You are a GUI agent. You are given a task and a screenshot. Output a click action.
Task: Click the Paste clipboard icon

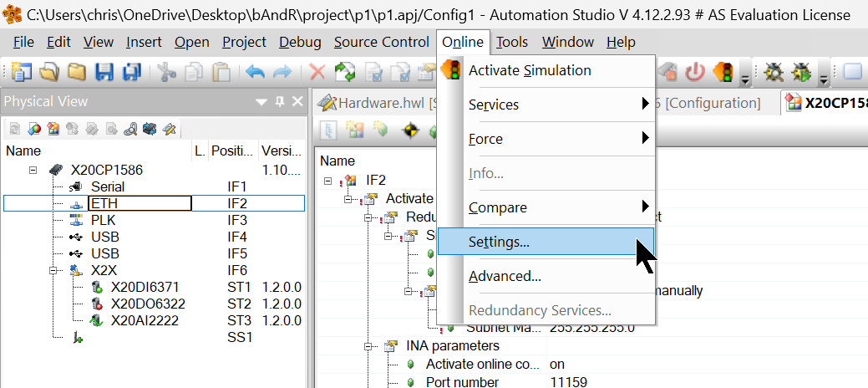click(221, 72)
